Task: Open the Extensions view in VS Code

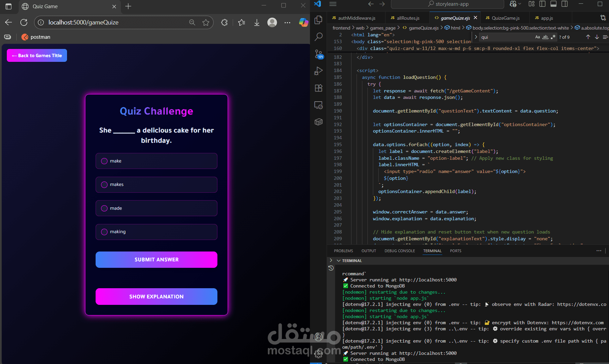Action: 318,88
